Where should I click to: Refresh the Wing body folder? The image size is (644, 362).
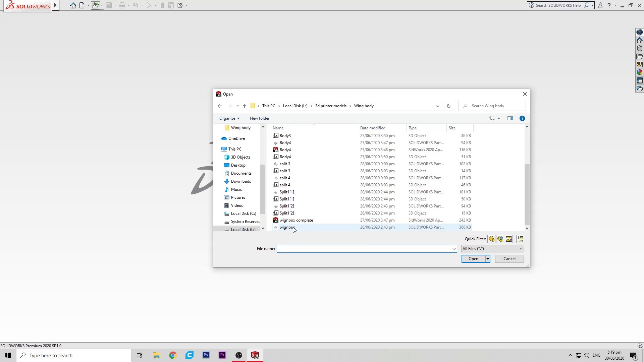[x=448, y=106]
